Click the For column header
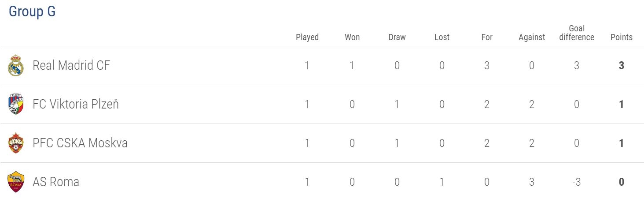This screenshot has height=206, width=644. click(487, 37)
